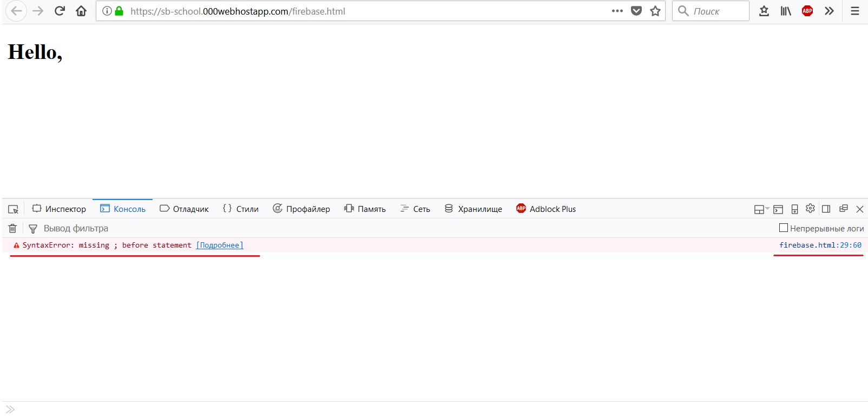Switch to the Память tab
This screenshot has height=419, width=868.
(365, 209)
